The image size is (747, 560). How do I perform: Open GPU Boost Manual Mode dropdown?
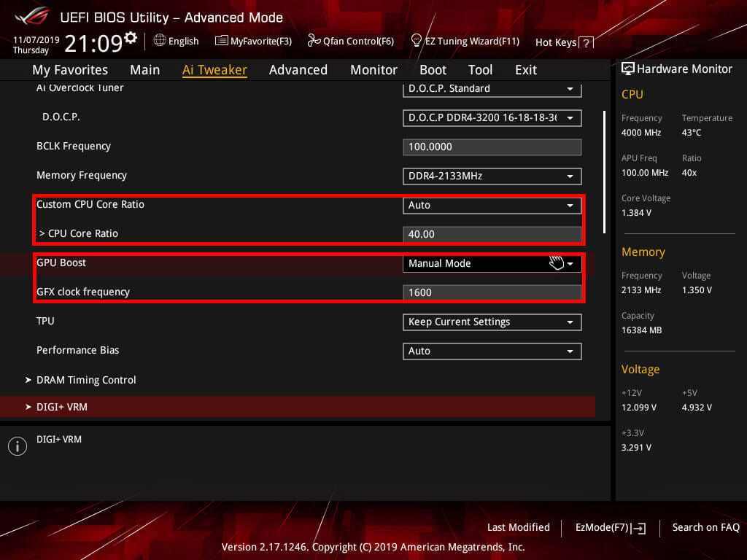tap(492, 263)
